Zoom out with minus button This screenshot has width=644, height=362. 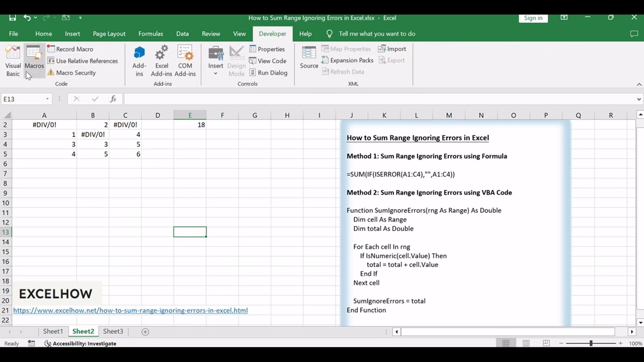pos(561,343)
